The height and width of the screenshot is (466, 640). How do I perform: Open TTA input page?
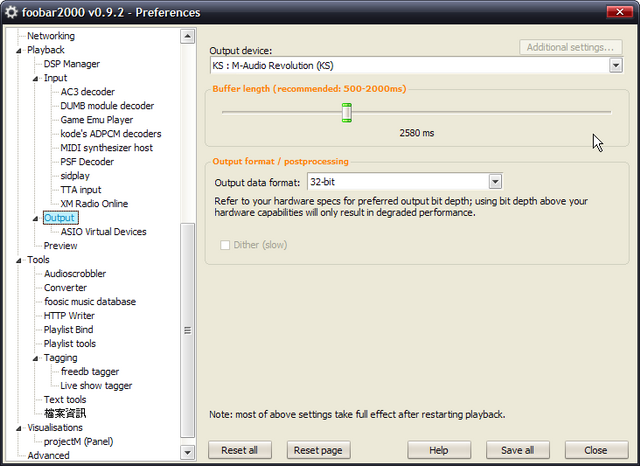pyautogui.click(x=81, y=190)
